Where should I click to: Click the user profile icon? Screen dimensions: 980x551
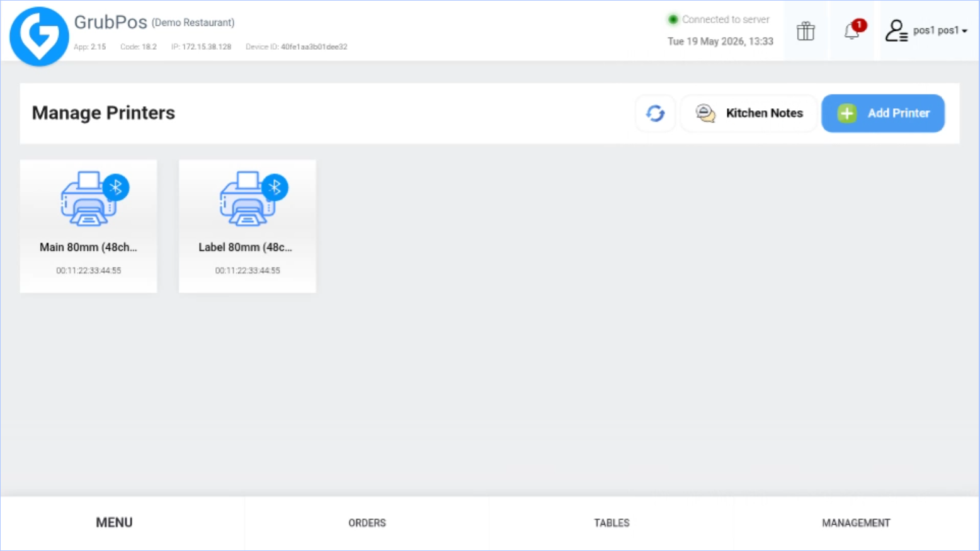click(x=896, y=30)
